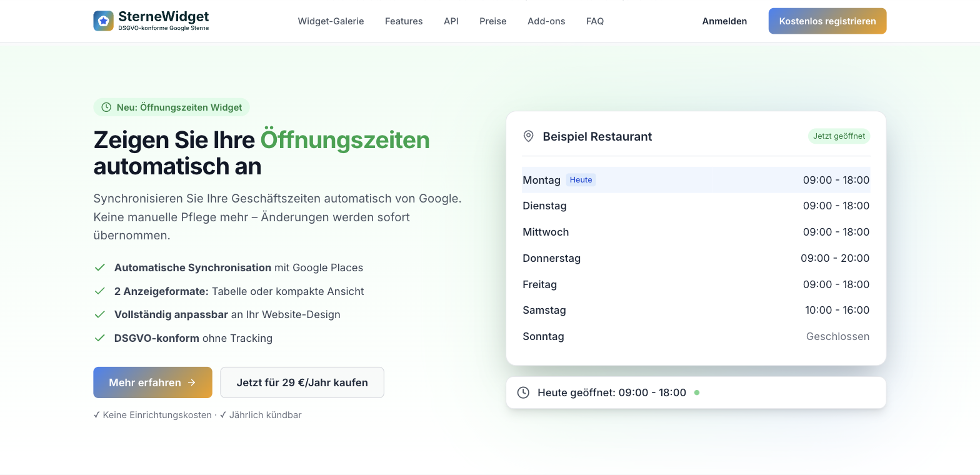Click the checkmark beside Automatische Synchronisation
The width and height of the screenshot is (980, 475).
[99, 267]
